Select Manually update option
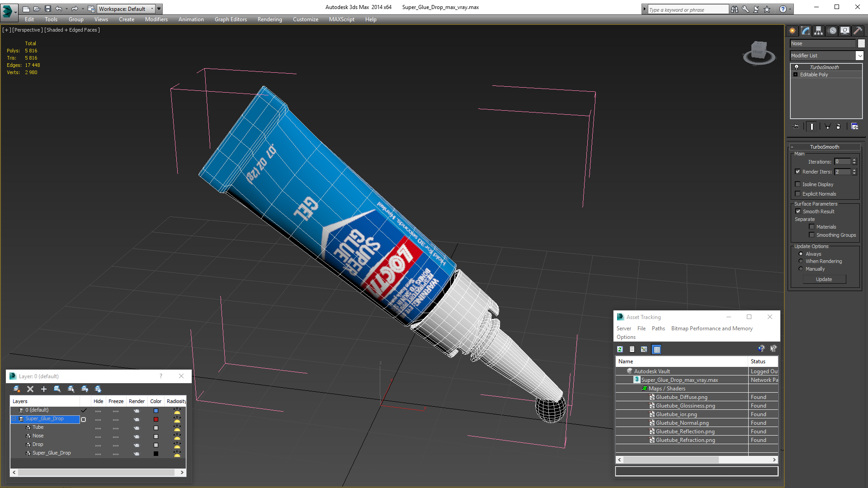 point(801,269)
